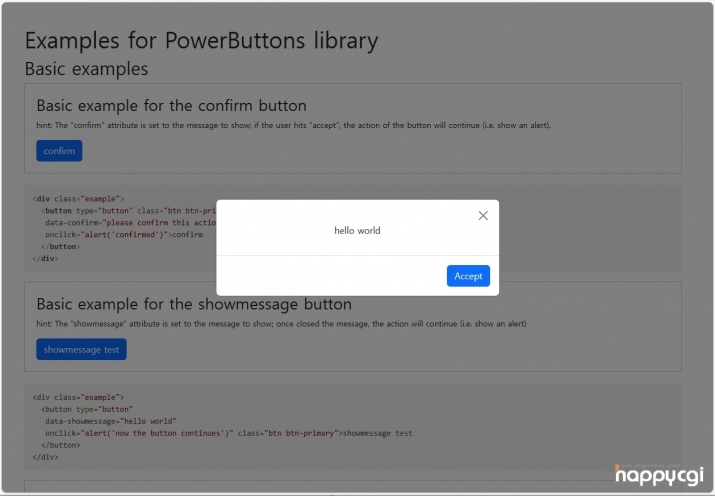Viewport: 715px width, 496px height.
Task: Select the 'hello world' dialog message text
Action: pos(357,231)
